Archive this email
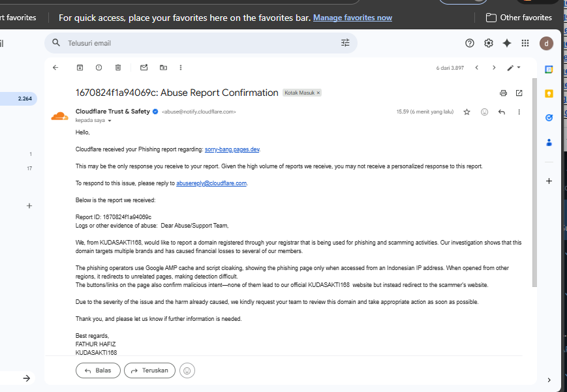Image resolution: width=567 pixels, height=392 pixels. coord(80,68)
